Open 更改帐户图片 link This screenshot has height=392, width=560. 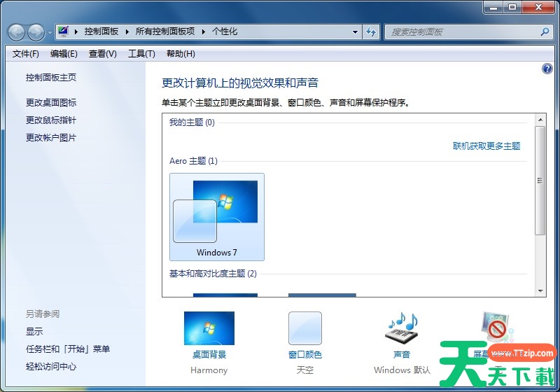coord(51,138)
